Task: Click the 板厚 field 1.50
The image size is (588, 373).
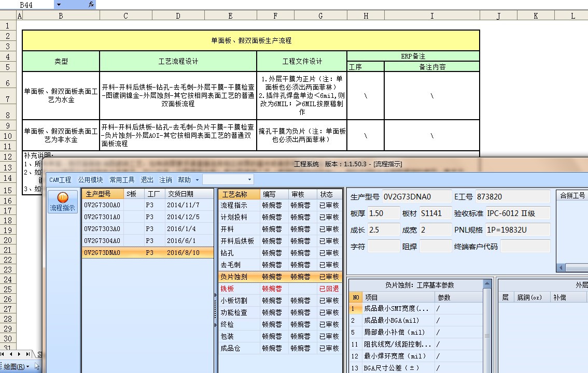Action: [x=384, y=213]
